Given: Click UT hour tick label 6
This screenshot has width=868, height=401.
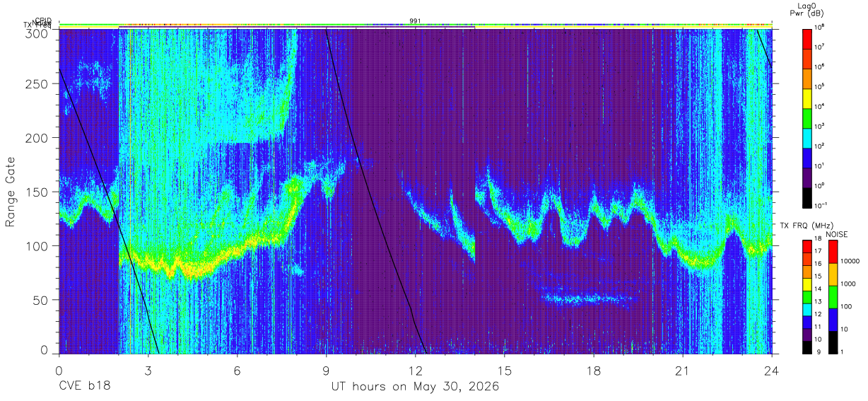Looking at the screenshot, I should [x=237, y=370].
